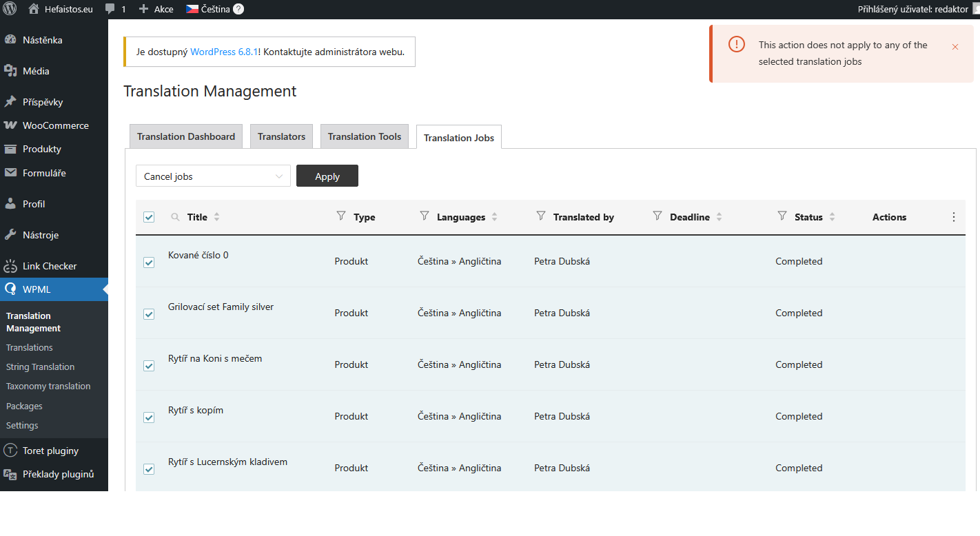
Task: Open the table three-dots column options
Action: click(x=954, y=217)
